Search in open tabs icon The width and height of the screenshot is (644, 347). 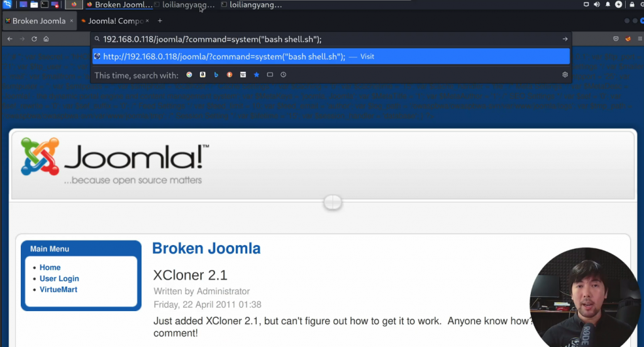270,75
